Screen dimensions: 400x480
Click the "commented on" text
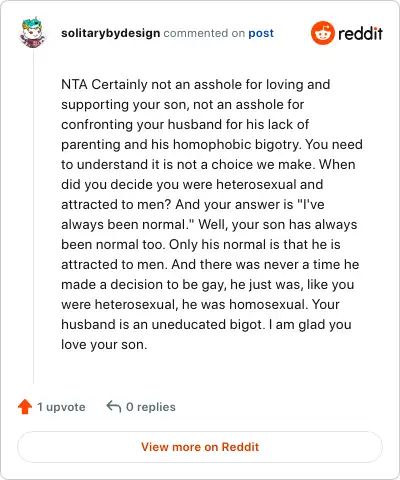tap(204, 33)
